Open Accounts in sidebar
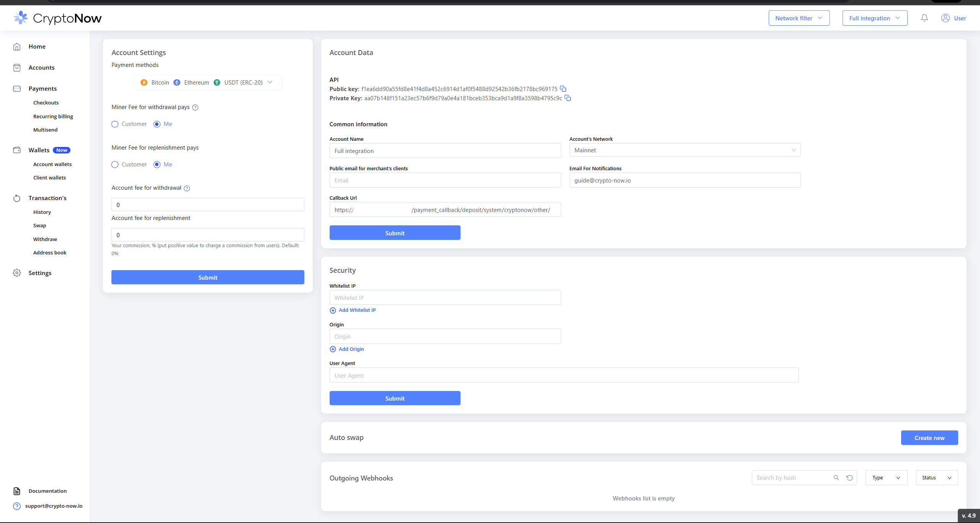This screenshot has height=523, width=980. [41, 68]
